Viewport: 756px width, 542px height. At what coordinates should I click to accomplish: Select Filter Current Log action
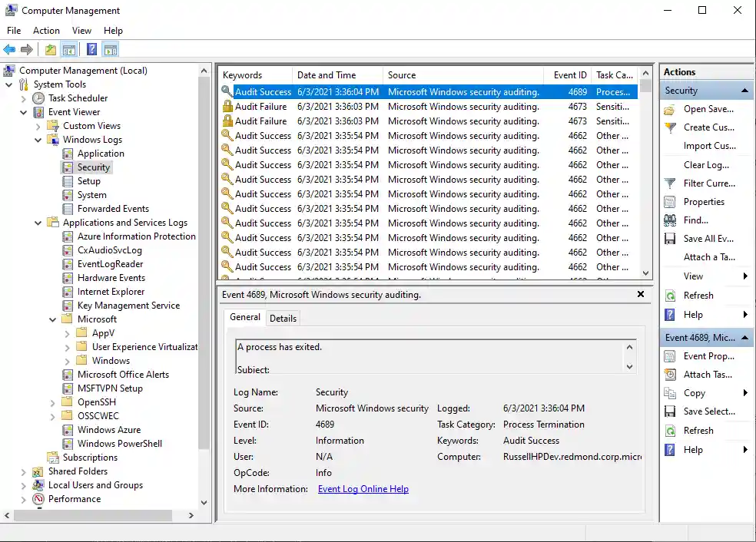point(705,183)
